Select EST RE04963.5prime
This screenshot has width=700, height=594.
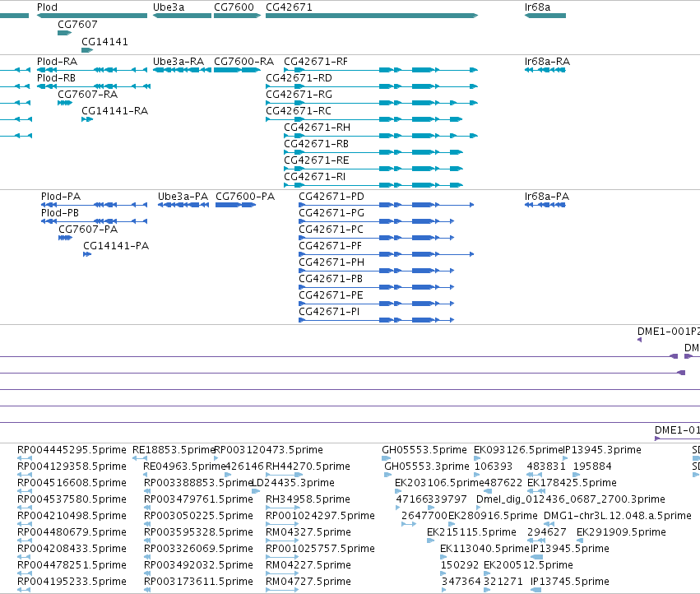coord(183,466)
